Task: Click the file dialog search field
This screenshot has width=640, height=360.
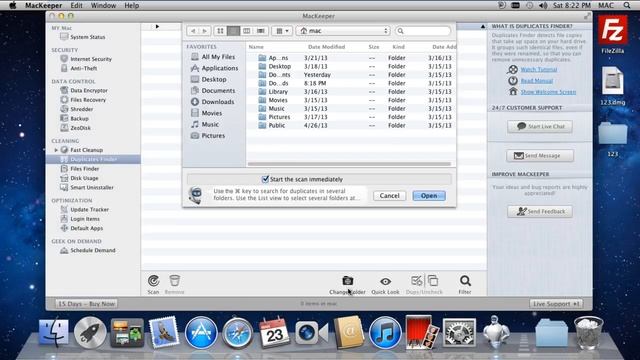Action: point(423,31)
